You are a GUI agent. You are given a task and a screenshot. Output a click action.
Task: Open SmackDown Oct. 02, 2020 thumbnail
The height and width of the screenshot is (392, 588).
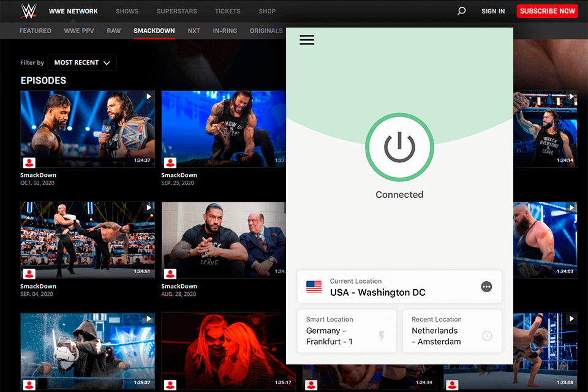(88, 129)
